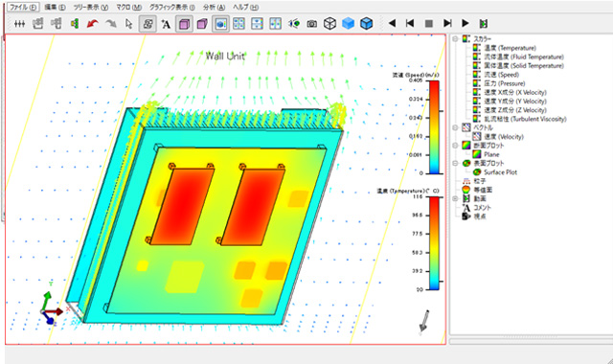Select the solid blue cube display icon
Image resolution: width=613 pixels, height=364 pixels.
point(348,24)
